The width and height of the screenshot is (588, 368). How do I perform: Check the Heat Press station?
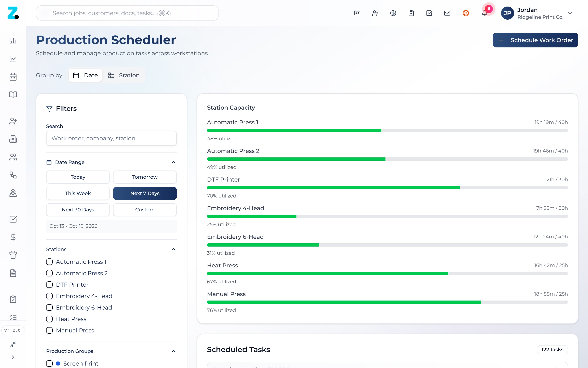(x=49, y=319)
